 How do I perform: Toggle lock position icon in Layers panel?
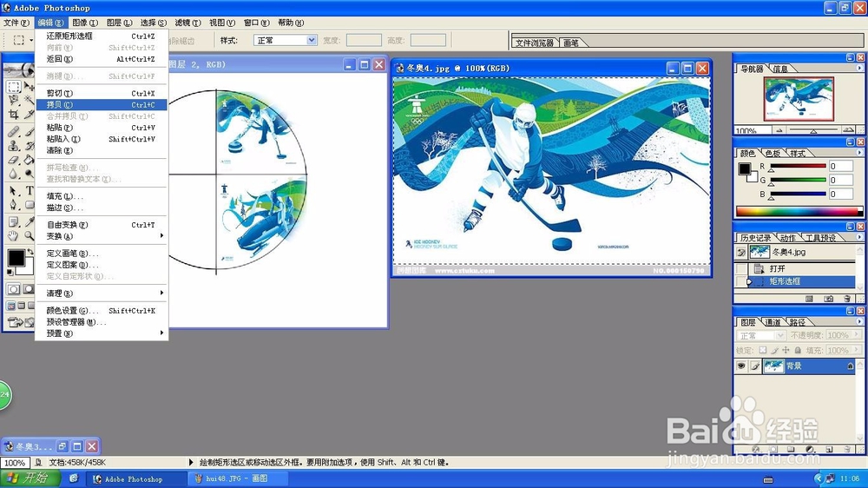pos(786,350)
